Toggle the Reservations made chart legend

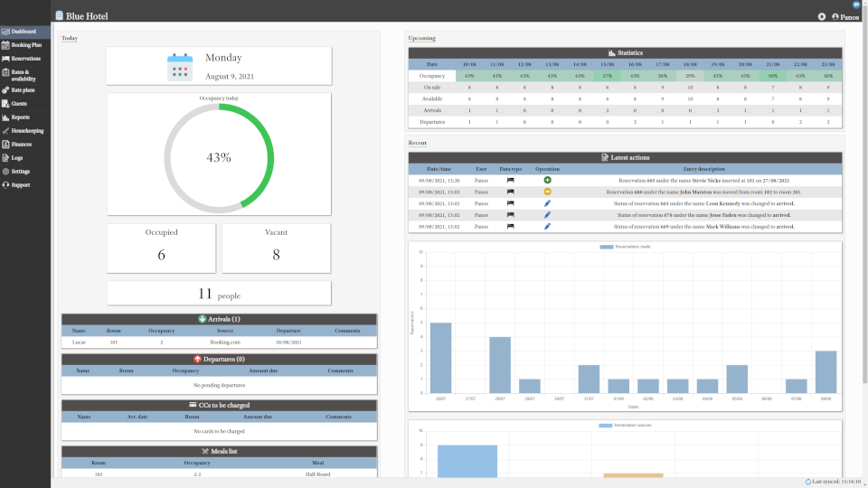(625, 247)
